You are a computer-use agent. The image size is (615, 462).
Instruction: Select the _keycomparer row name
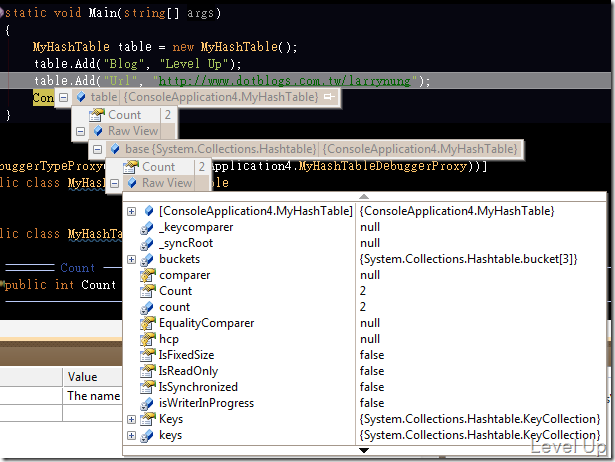tap(196, 227)
